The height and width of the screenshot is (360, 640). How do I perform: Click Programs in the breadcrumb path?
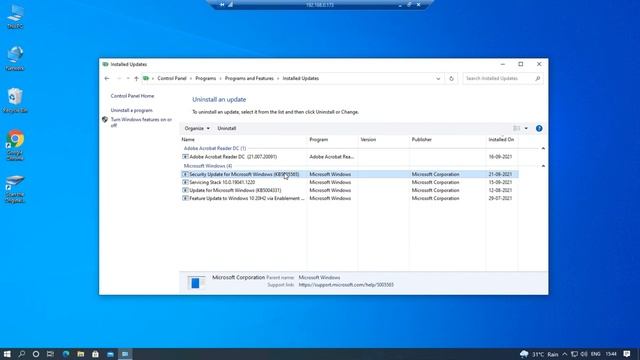click(206, 78)
